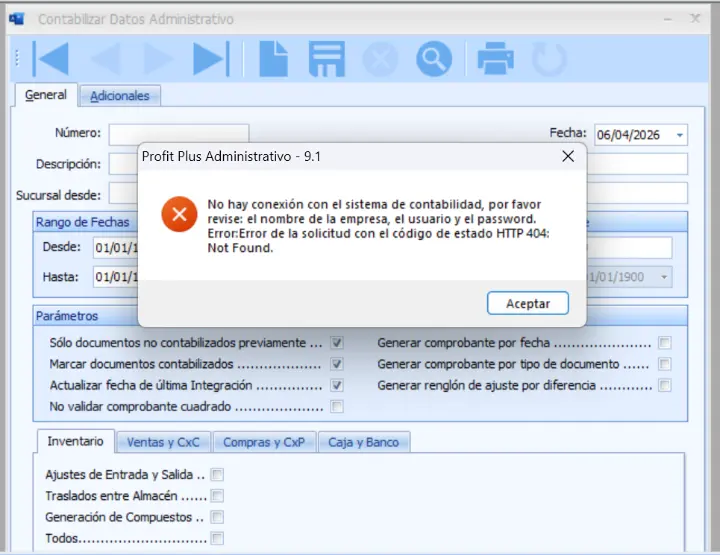Viewport: 720px width, 555px height.
Task: Click the printer icon in toolbar
Action: click(495, 60)
